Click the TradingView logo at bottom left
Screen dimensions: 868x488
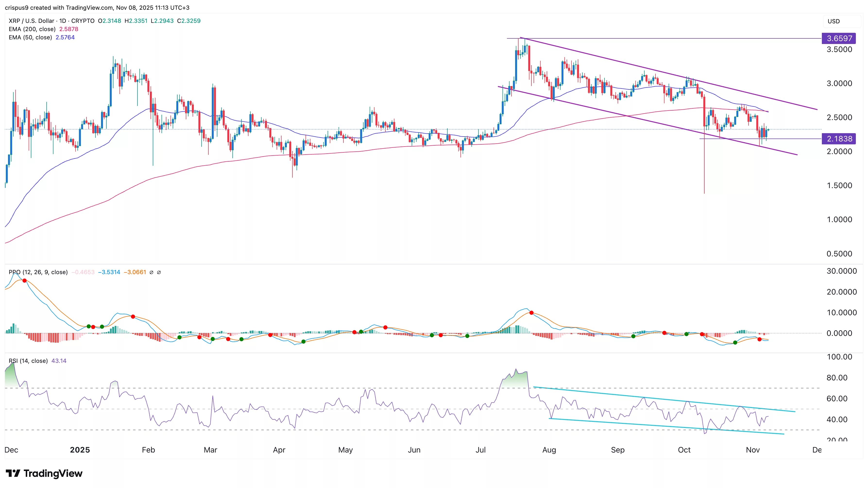point(43,473)
